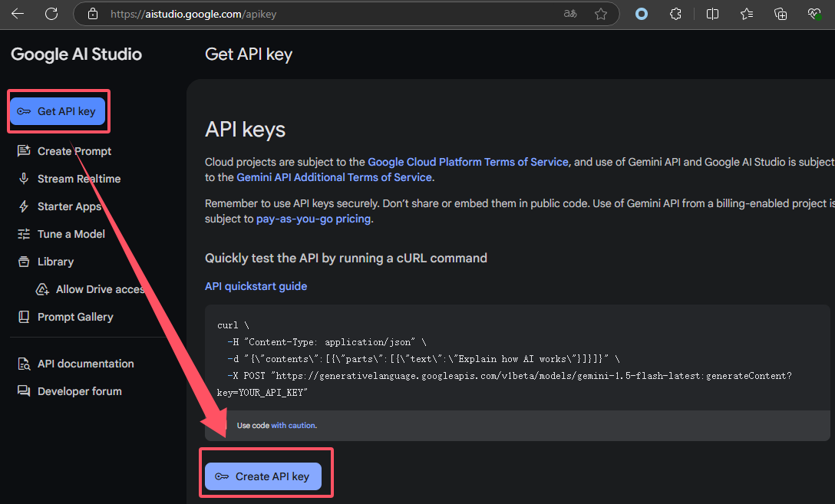
Task: Click Allow Drive access item
Action: [x=91, y=289]
